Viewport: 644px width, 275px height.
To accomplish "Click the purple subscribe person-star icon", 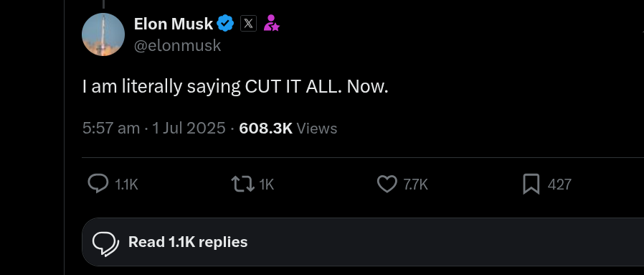I will coord(271,24).
